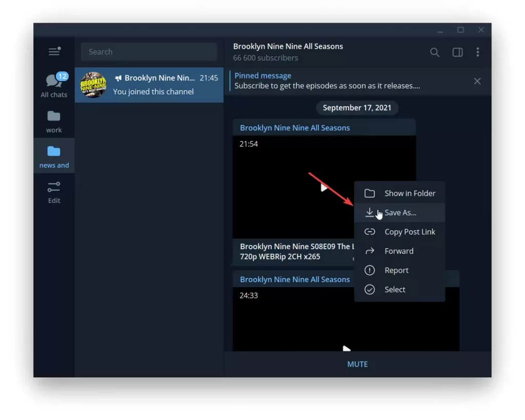Viewport: 525px width, 420px height.
Task: Click the S08E09 720p WEBRip caption text
Action: point(297,251)
